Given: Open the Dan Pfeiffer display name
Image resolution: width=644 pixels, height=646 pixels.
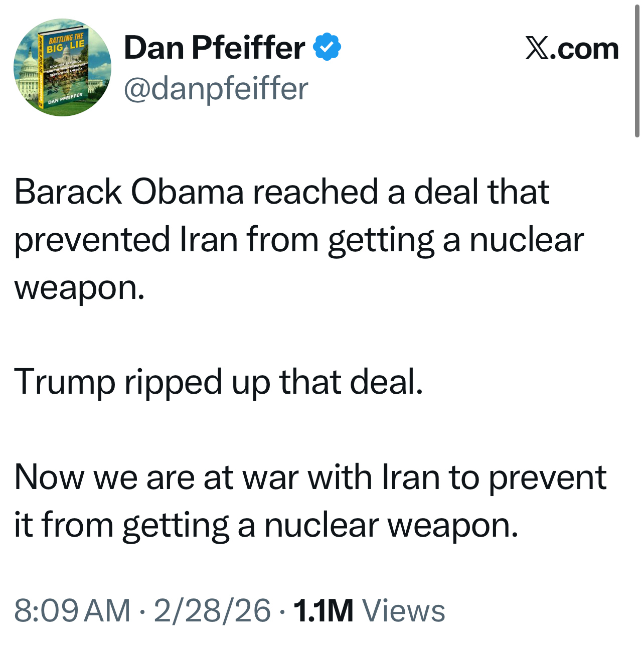Looking at the screenshot, I should [214, 48].
